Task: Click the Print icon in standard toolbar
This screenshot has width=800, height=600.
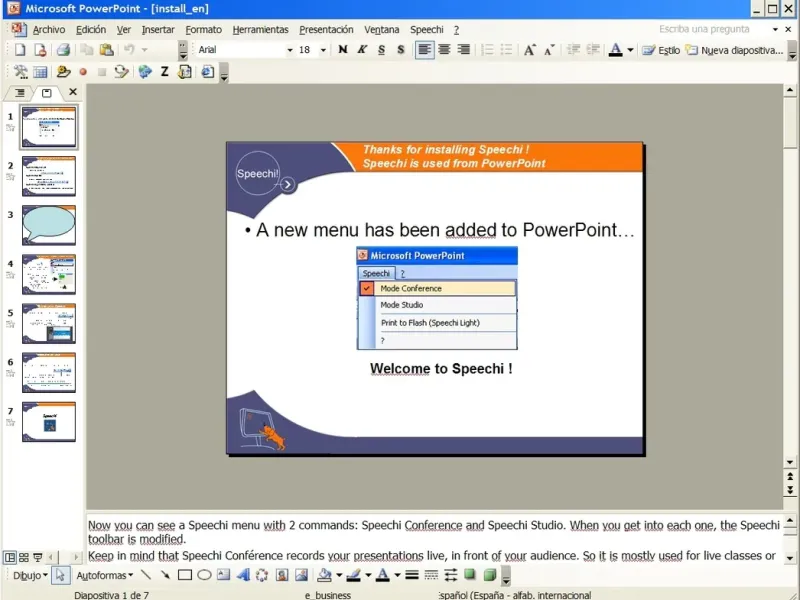Action: pos(63,49)
